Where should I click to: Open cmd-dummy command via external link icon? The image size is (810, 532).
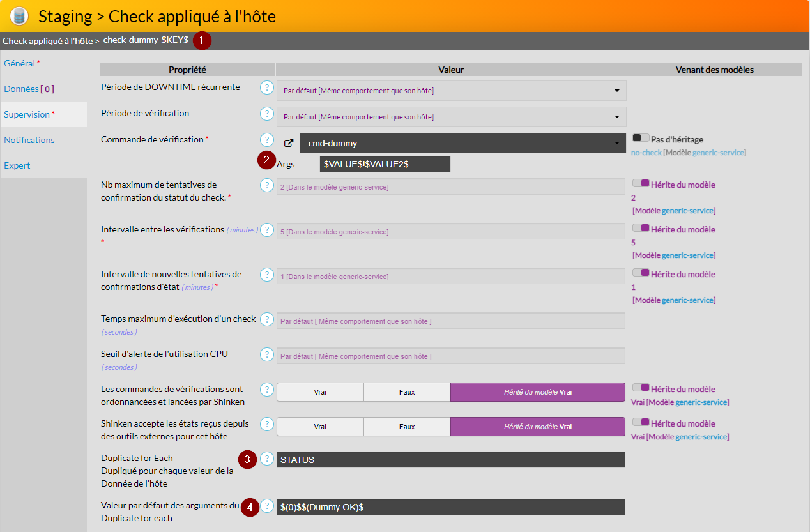[x=289, y=143]
